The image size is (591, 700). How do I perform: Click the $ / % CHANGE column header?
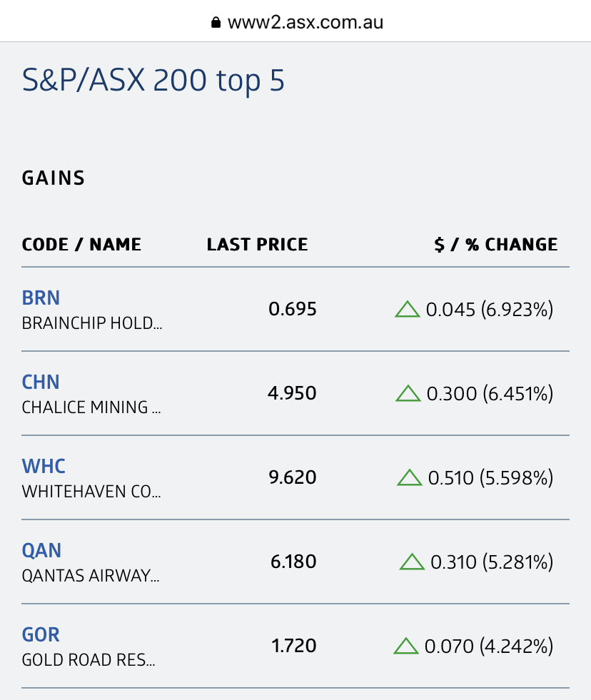pos(495,245)
